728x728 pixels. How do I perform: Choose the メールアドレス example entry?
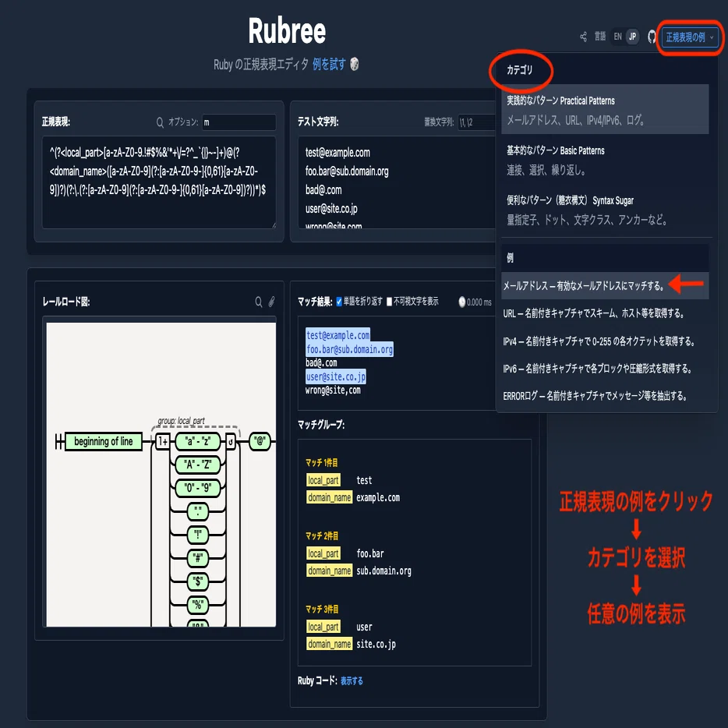(x=605, y=285)
